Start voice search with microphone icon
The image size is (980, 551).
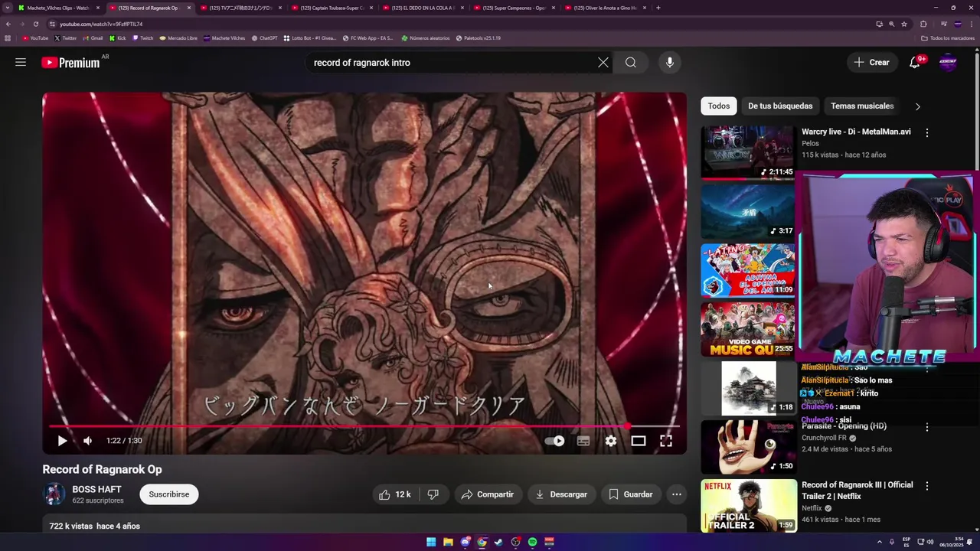pos(670,63)
